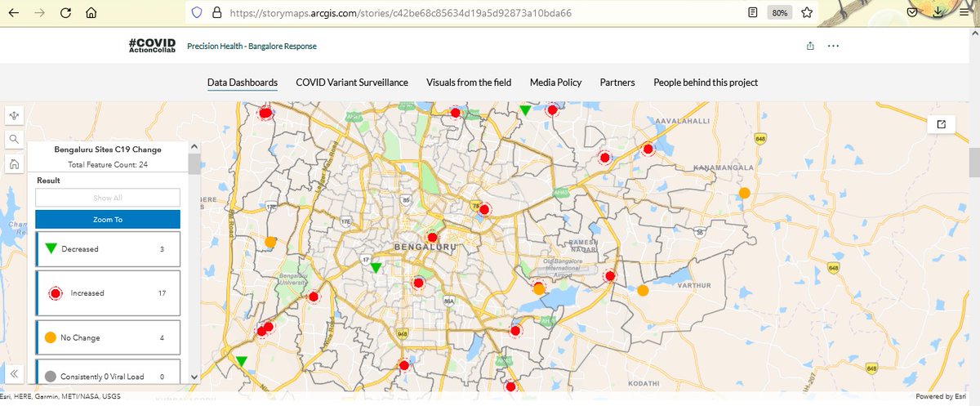Click orange marker below Kanamangala label
The image size is (980, 406).
pyautogui.click(x=745, y=193)
